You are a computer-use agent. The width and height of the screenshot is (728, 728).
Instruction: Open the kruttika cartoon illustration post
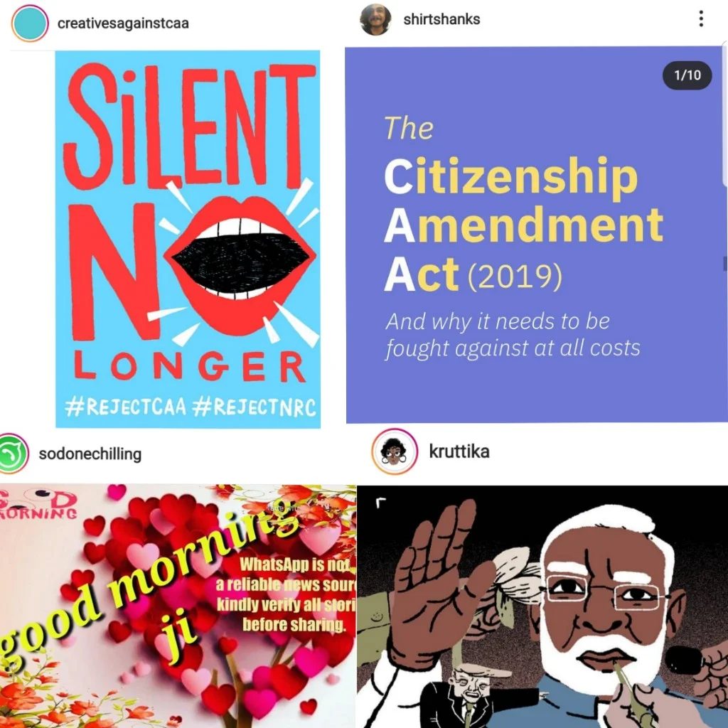point(542,606)
